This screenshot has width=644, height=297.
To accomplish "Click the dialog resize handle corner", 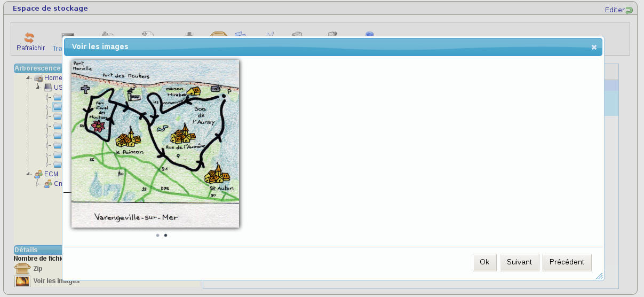I will point(599,276).
